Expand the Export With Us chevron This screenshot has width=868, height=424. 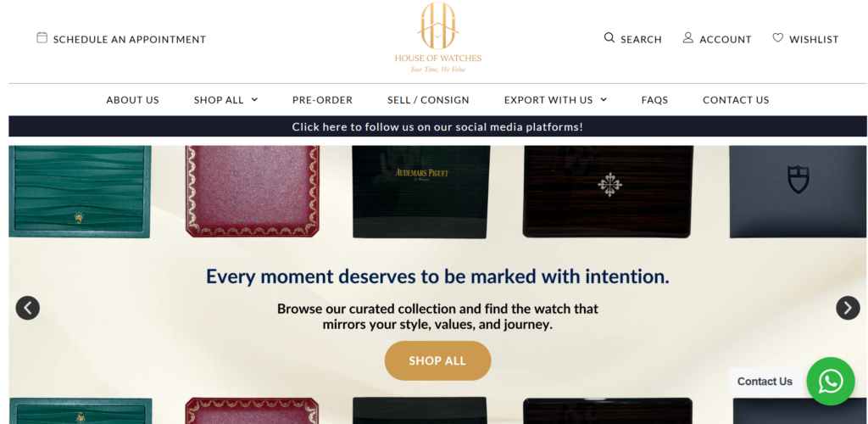tap(604, 99)
